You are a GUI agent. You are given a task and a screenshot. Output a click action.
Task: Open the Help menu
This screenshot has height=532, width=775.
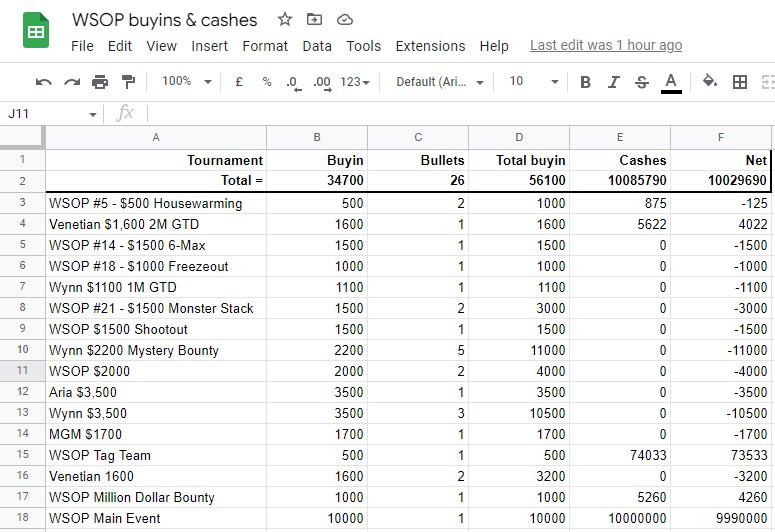pyautogui.click(x=494, y=46)
